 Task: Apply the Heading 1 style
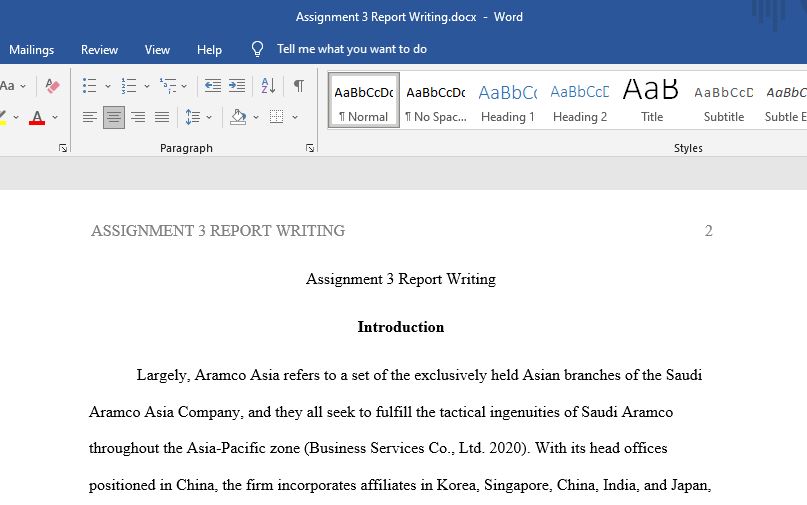(x=507, y=100)
